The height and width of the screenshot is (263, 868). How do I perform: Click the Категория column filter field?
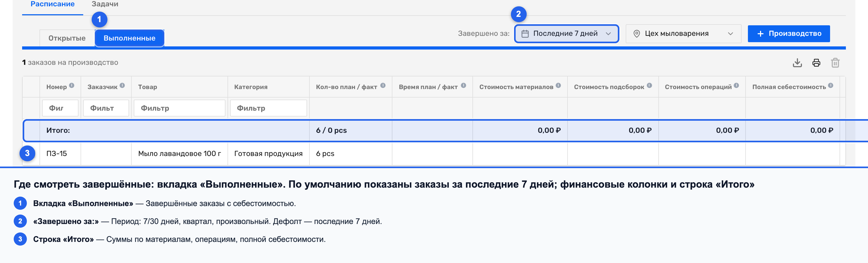tap(269, 108)
